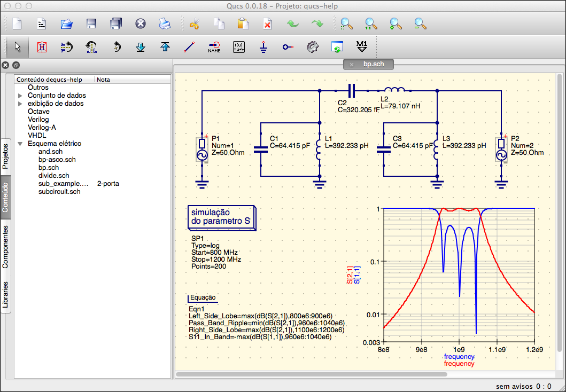This screenshot has width=566, height=392.
Task: Cut the selection with scissors icon
Action: 194,24
